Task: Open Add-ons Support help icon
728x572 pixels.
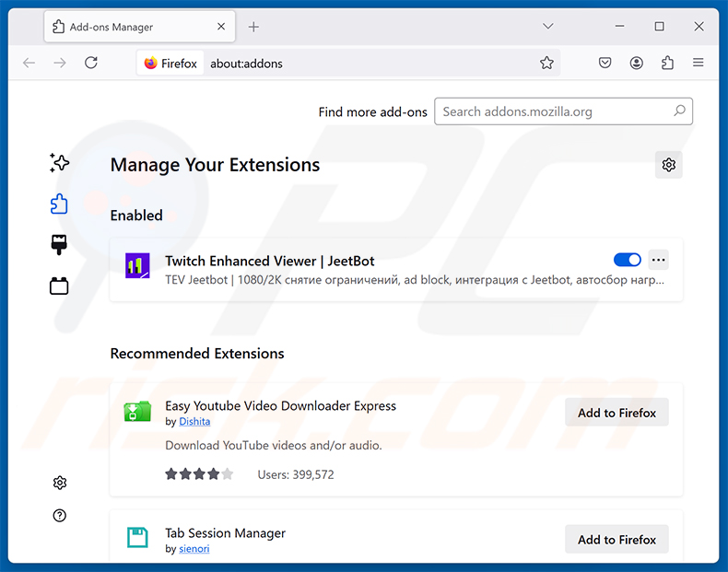Action: pos(59,516)
